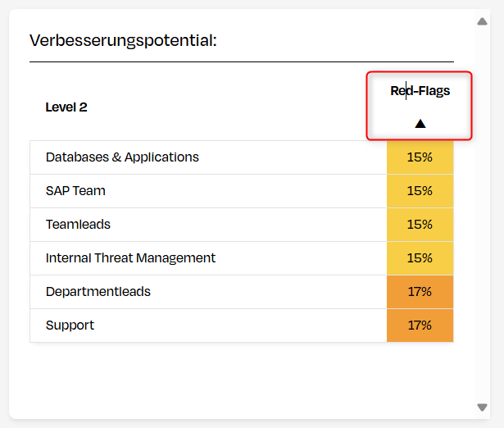The image size is (504, 428).
Task: Select the yellow 15% cell for SAP Team
Action: (420, 191)
